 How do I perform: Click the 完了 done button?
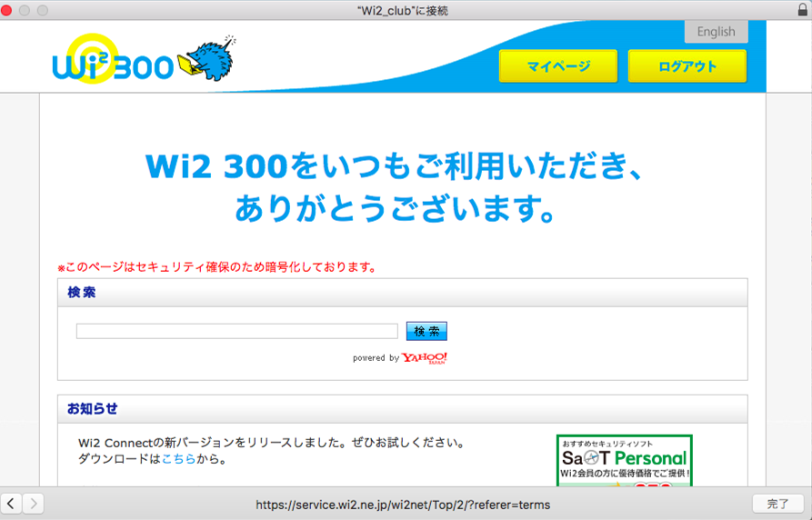click(778, 504)
